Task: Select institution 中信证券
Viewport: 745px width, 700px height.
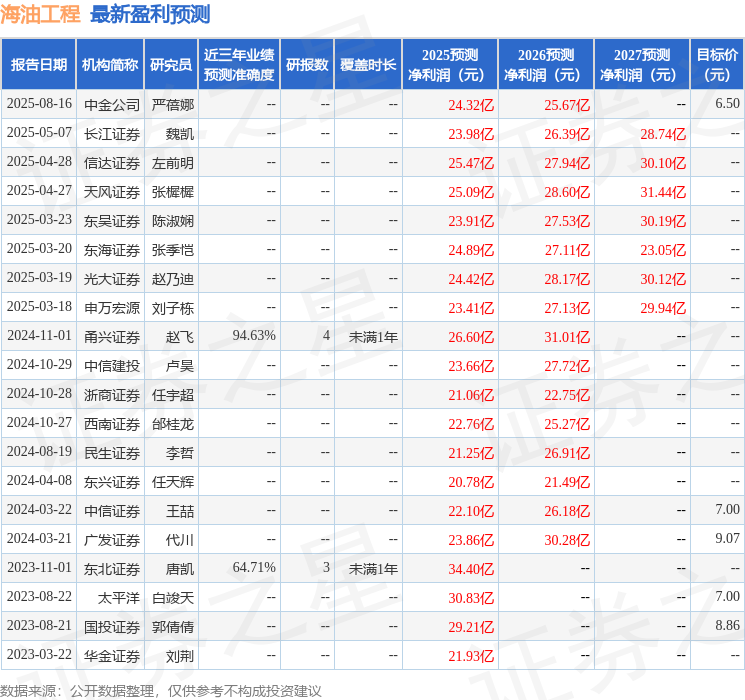Action: pyautogui.click(x=112, y=511)
